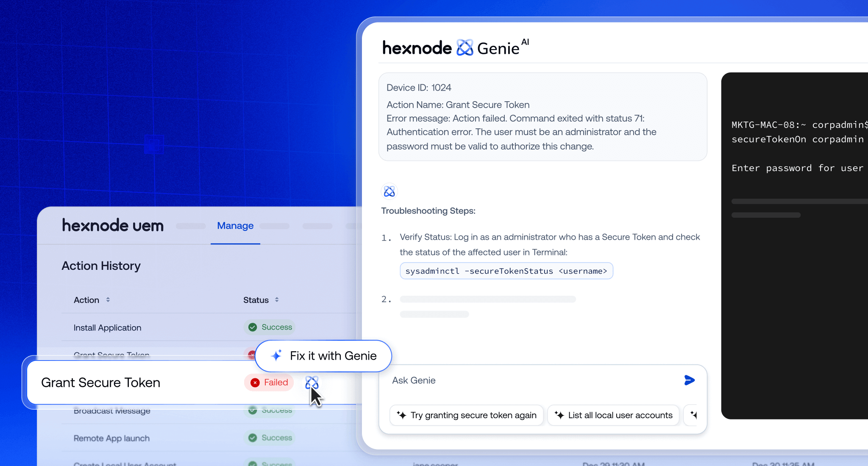The height and width of the screenshot is (466, 868).
Task: Click the send arrow in Ask Genie
Action: pyautogui.click(x=689, y=380)
